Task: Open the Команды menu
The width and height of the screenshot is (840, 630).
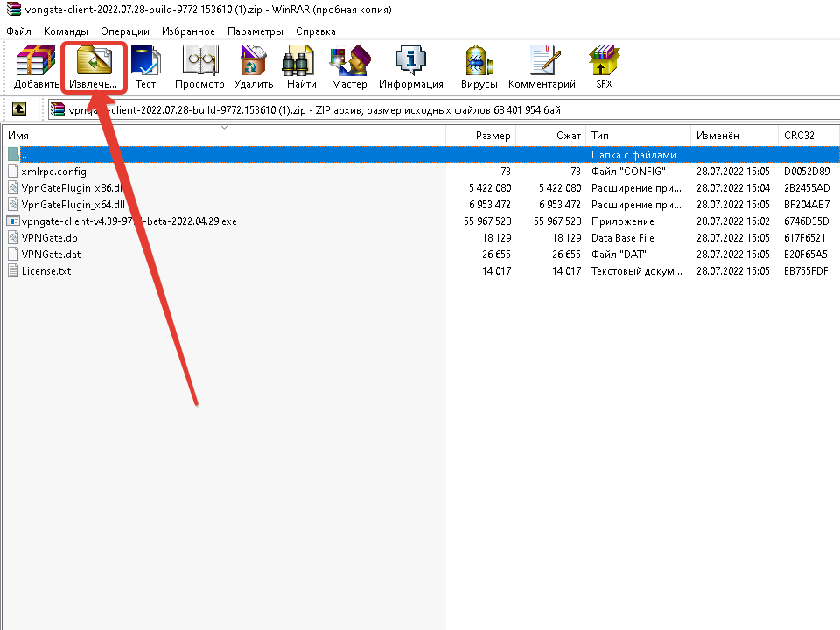Action: pos(66,31)
